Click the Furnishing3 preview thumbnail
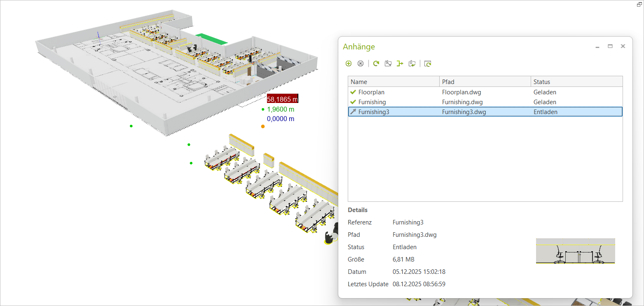Image resolution: width=644 pixels, height=306 pixels. [x=575, y=251]
